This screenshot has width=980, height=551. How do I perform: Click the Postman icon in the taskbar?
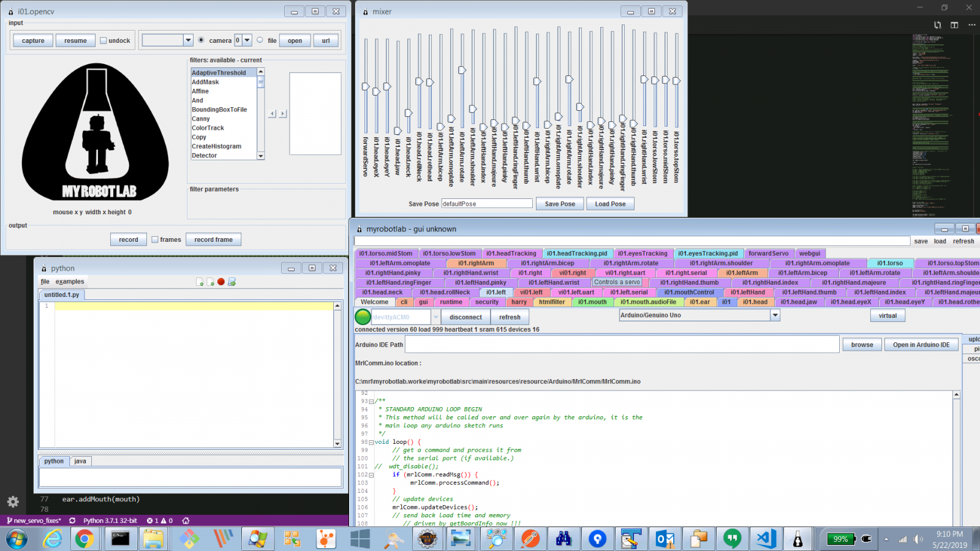coord(530,539)
